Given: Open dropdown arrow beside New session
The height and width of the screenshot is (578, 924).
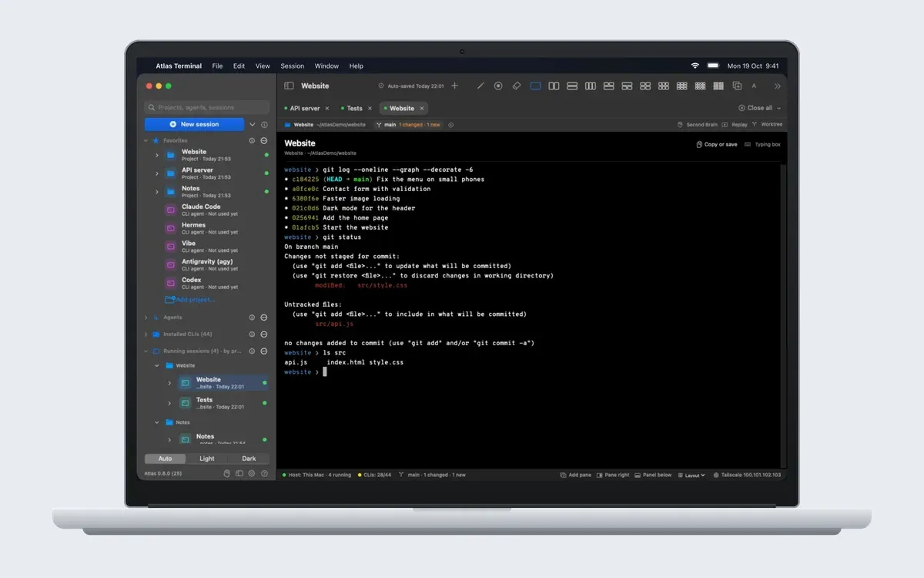Looking at the screenshot, I should click(252, 124).
